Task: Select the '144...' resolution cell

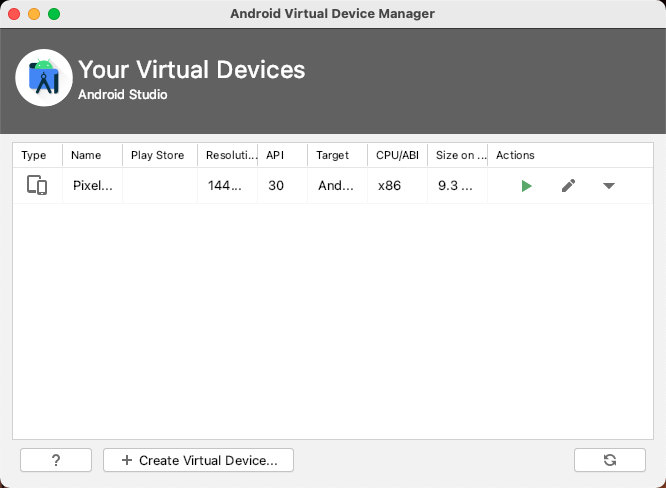Action: coord(227,186)
